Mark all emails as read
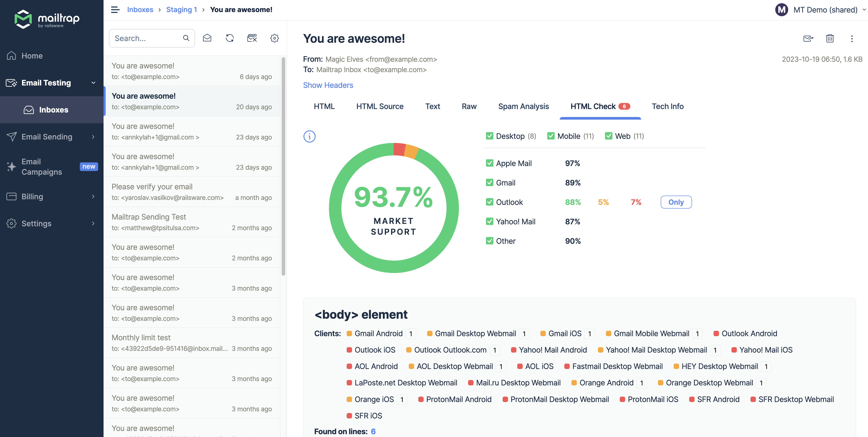The width and height of the screenshot is (868, 437). (207, 38)
